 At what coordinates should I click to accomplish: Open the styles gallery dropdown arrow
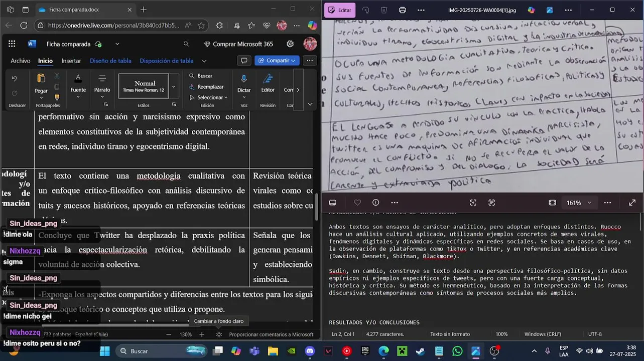[174, 86]
